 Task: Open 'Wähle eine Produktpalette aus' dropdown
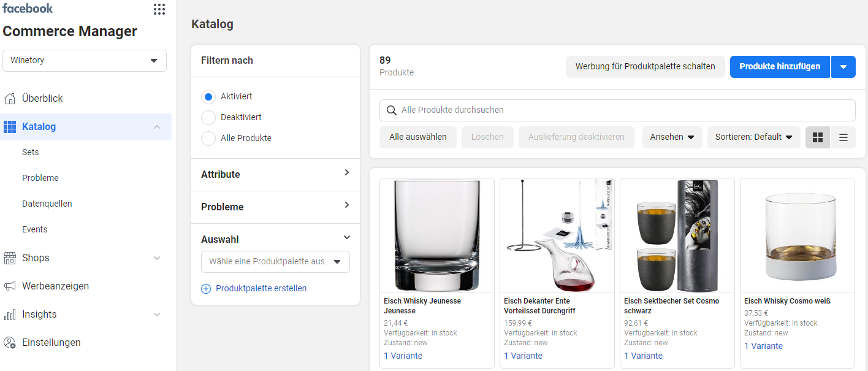275,262
